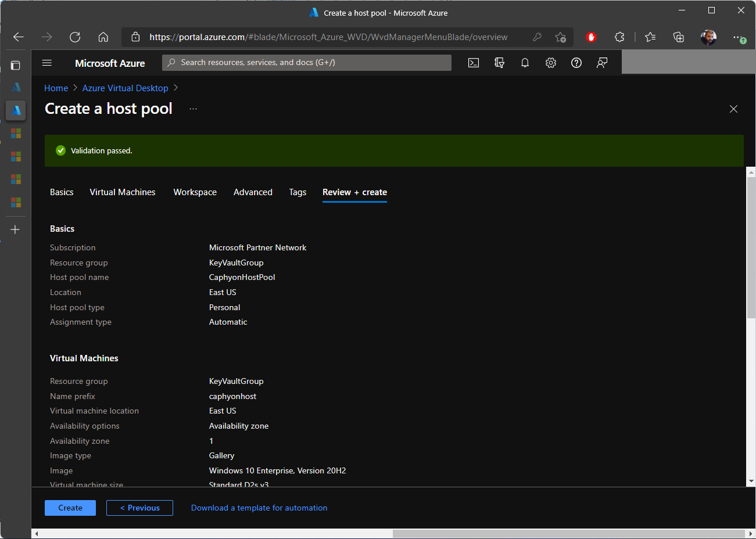
Task: Click the vertical scrollbar thumb of the blade
Action: coord(751,248)
